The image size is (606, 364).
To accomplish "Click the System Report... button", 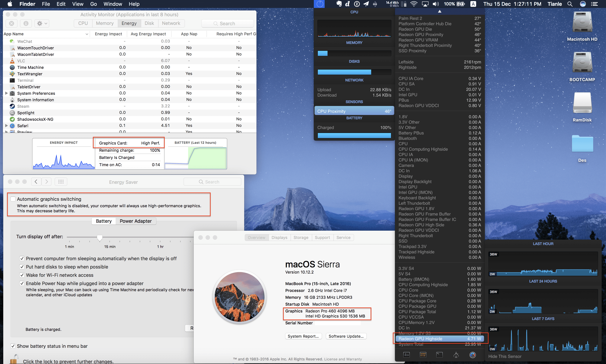I will pyautogui.click(x=303, y=336).
